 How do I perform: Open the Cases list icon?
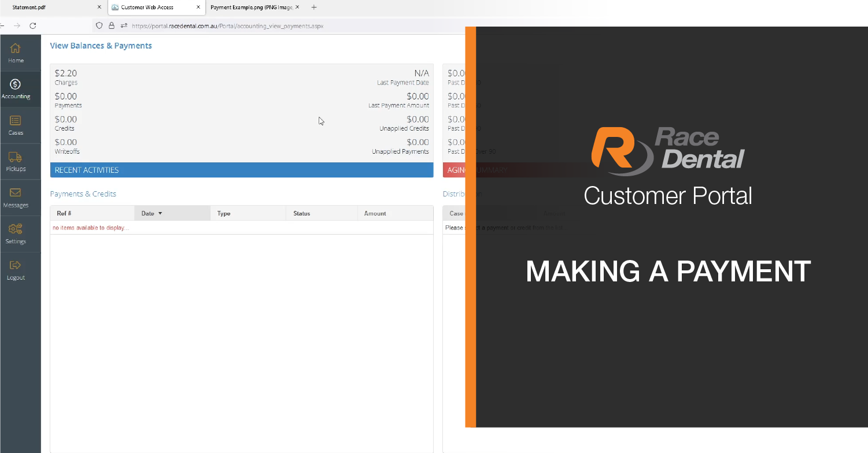pos(16,121)
